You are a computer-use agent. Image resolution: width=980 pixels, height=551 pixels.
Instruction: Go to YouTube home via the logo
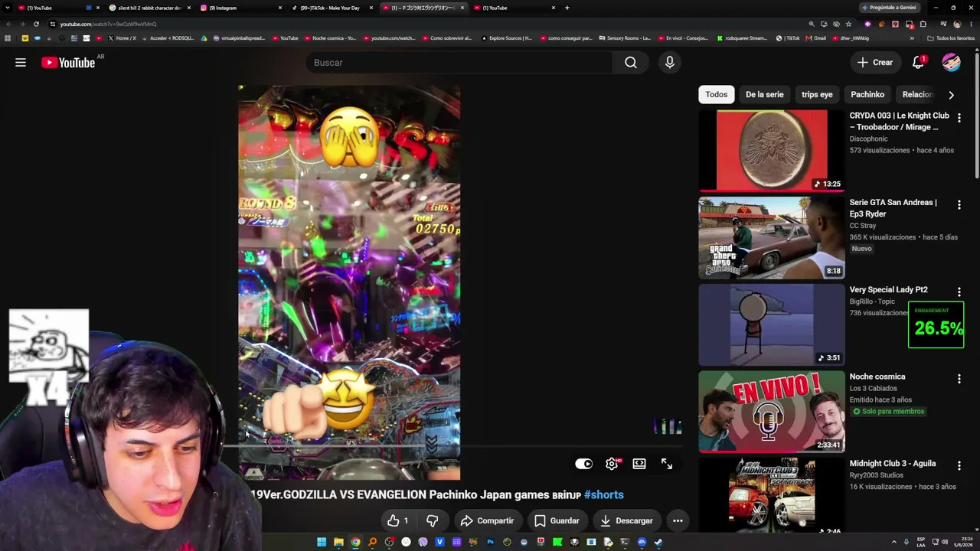point(68,63)
